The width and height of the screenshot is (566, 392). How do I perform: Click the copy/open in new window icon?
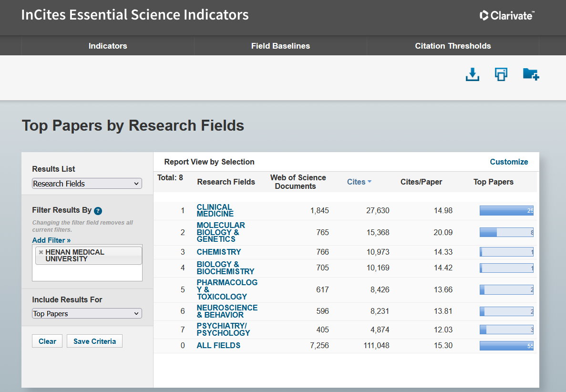[x=501, y=74]
